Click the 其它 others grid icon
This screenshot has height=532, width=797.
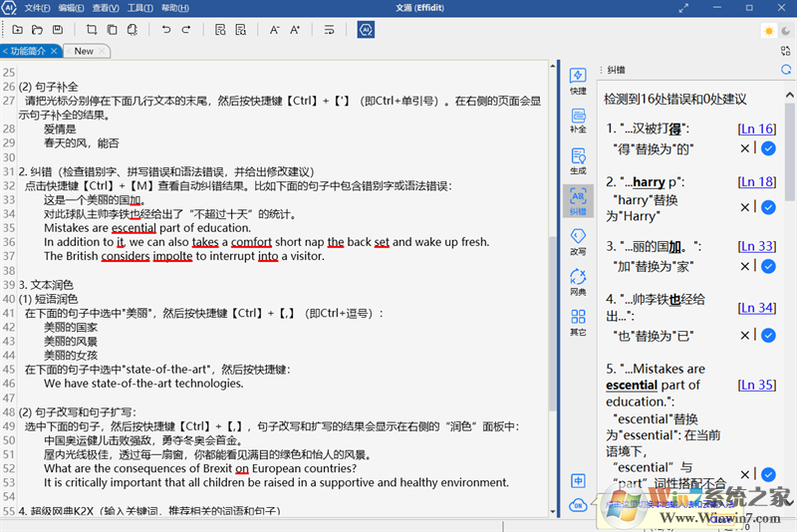coord(578,322)
